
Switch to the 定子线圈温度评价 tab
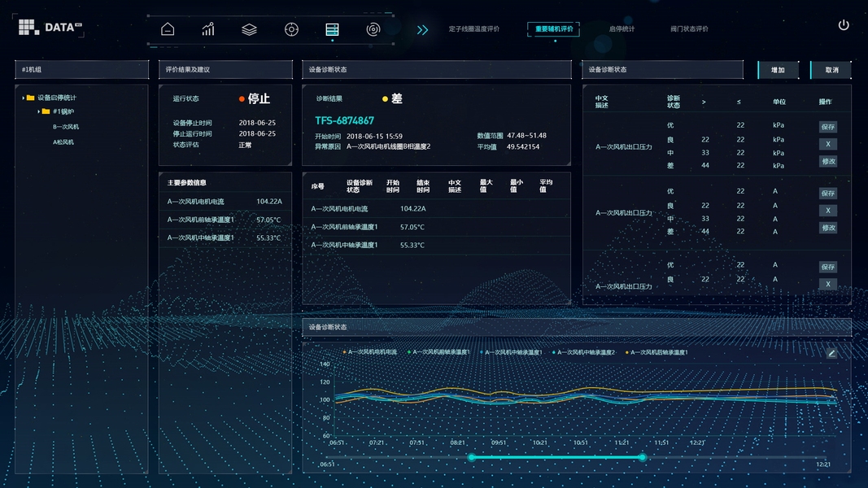click(473, 28)
